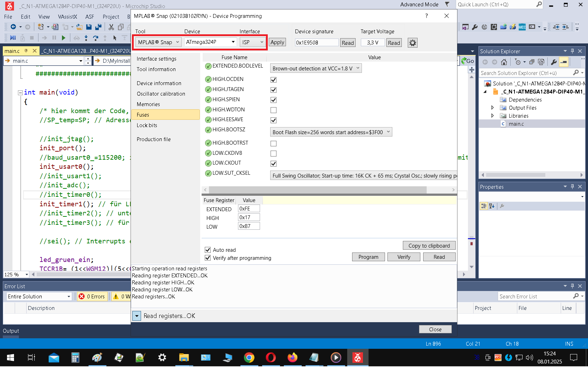Open the View menu
Image resolution: width=588 pixels, height=367 pixels.
click(x=44, y=17)
